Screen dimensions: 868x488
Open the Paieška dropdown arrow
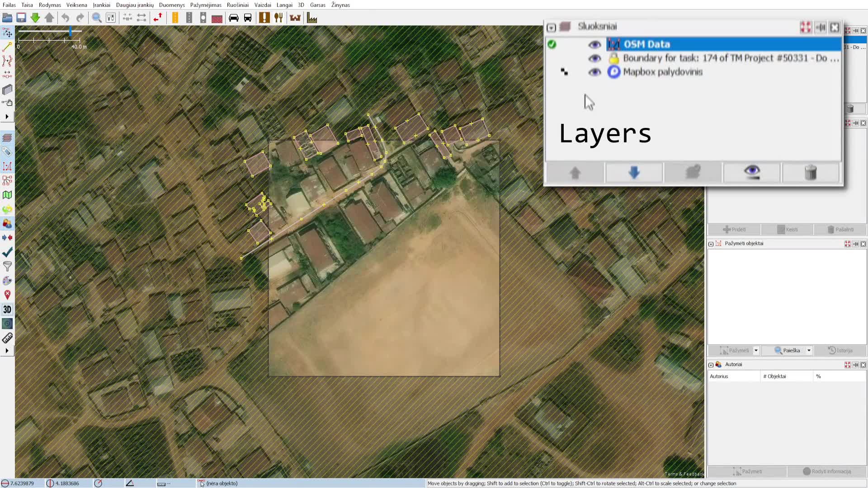(x=809, y=351)
